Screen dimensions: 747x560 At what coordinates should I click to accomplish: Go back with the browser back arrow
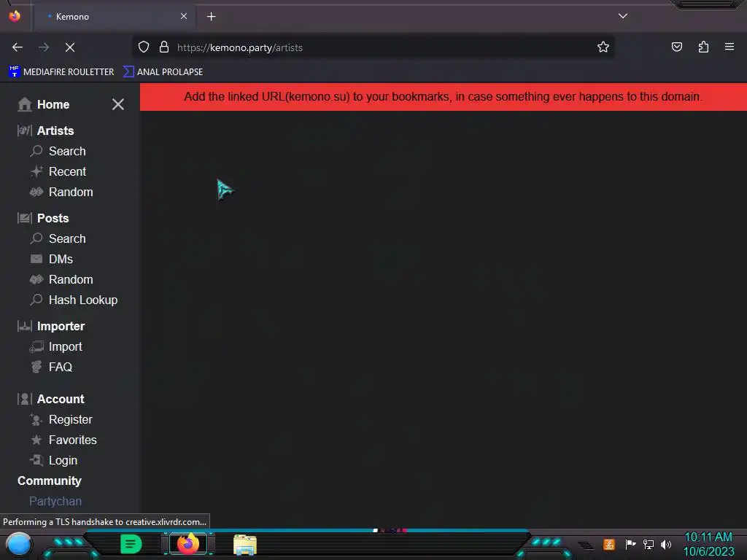click(18, 47)
